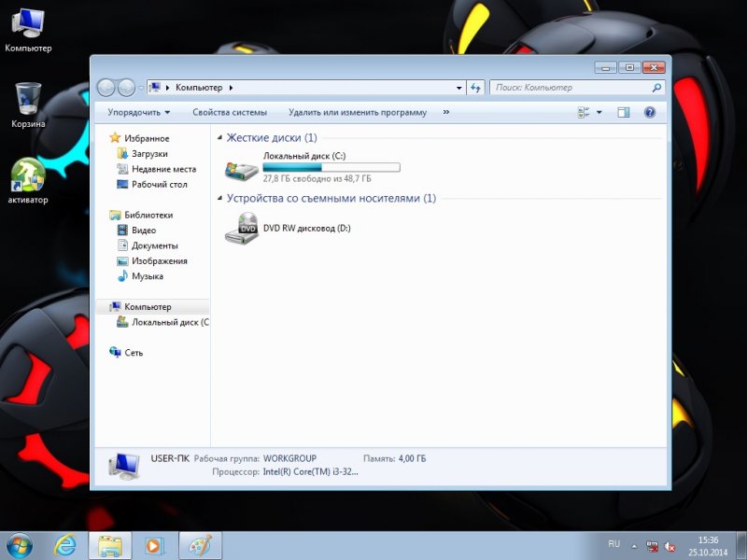Open the Help question mark icon
The width and height of the screenshot is (747, 560).
(x=650, y=112)
